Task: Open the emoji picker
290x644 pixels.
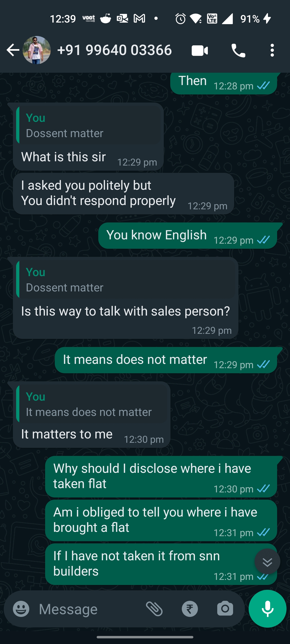Action: [21, 609]
